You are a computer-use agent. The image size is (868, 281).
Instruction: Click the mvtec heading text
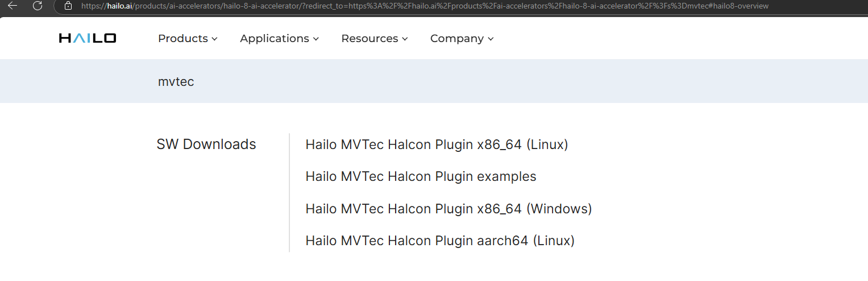[x=176, y=81]
